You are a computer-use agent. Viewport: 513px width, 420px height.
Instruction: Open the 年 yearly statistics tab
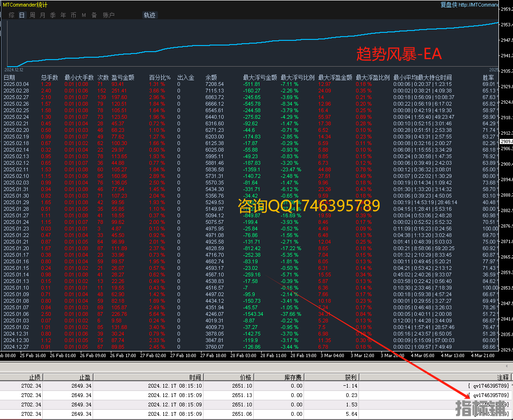pos(63,15)
